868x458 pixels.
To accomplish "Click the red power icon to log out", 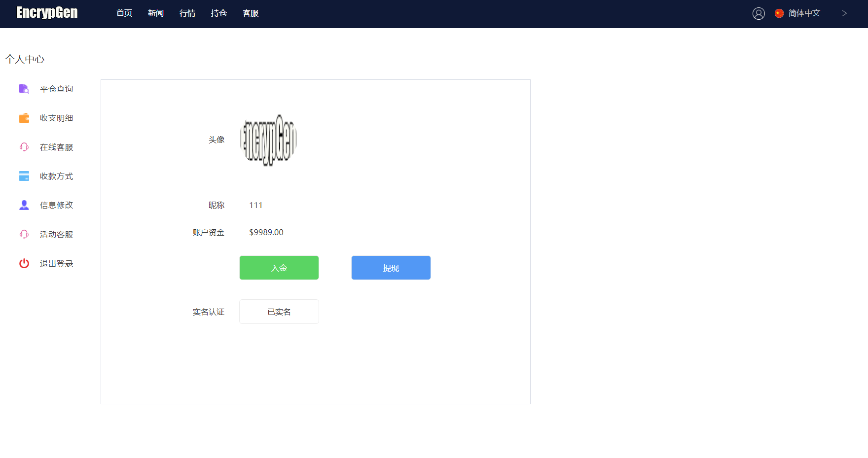I will pos(24,263).
